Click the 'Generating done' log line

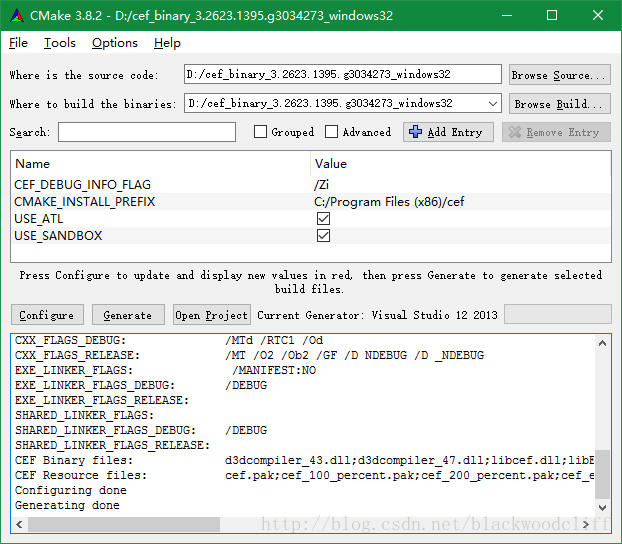tap(67, 506)
